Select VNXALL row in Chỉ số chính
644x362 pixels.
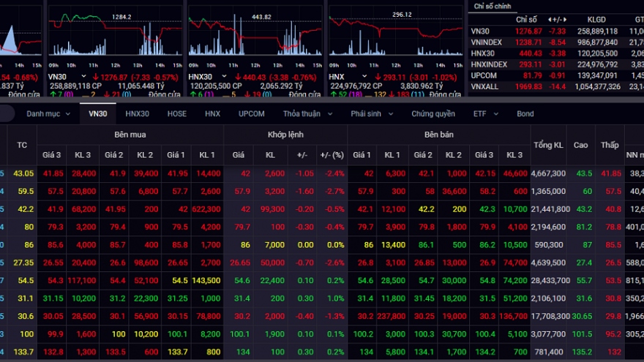(556, 86)
